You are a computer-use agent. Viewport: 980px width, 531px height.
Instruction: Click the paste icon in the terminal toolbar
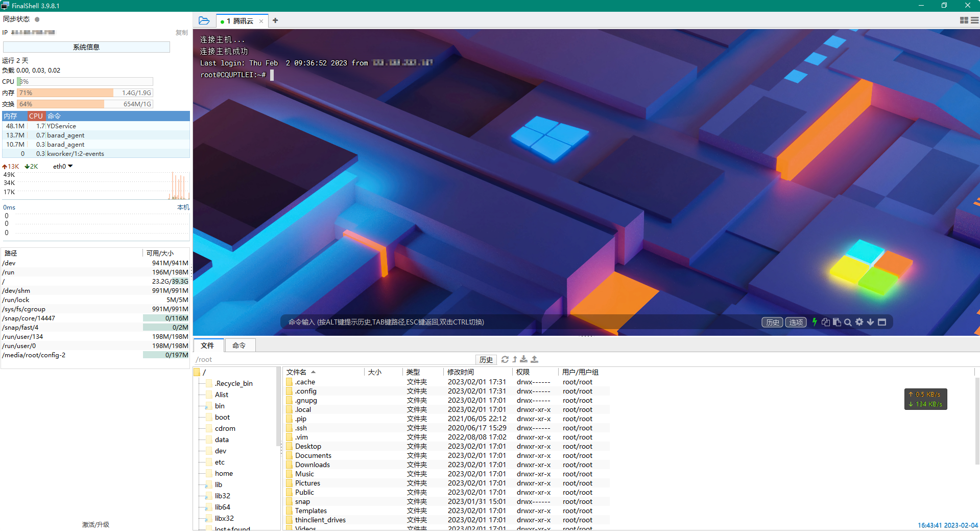coord(836,322)
